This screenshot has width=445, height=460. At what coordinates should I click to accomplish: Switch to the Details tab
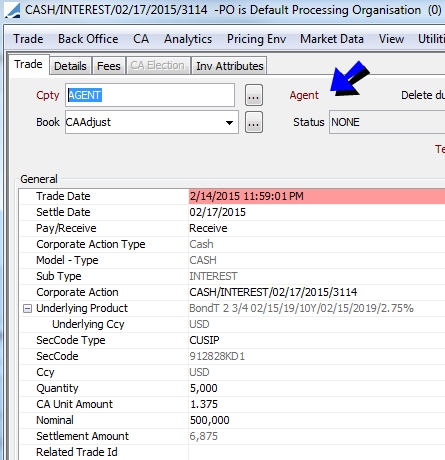click(70, 66)
